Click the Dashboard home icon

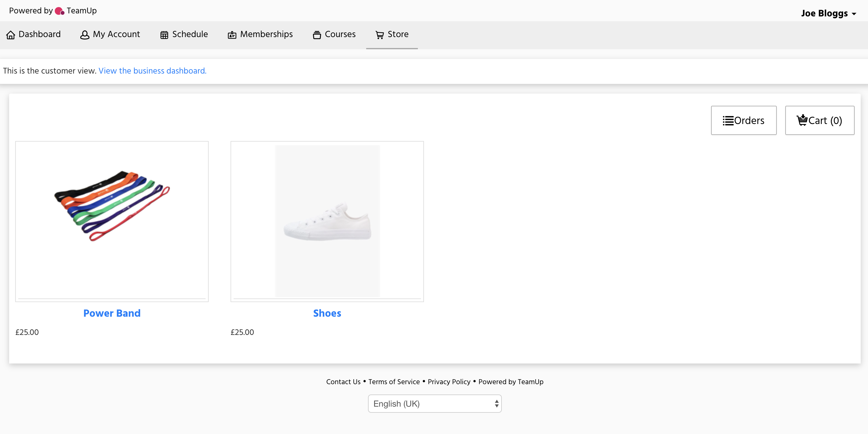[x=10, y=35]
